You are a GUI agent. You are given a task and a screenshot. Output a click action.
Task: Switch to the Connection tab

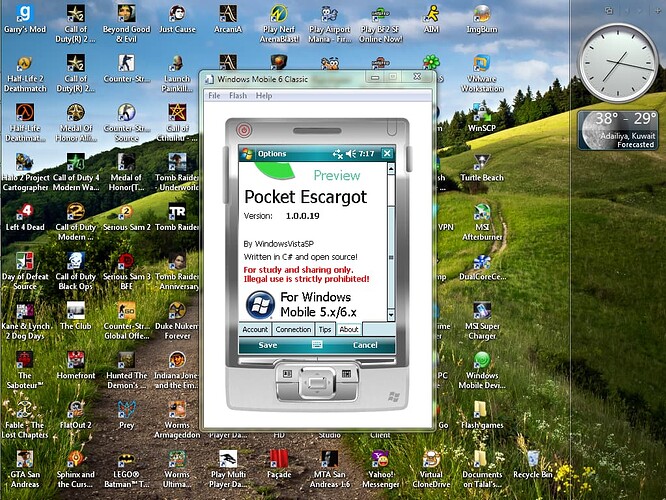[293, 329]
